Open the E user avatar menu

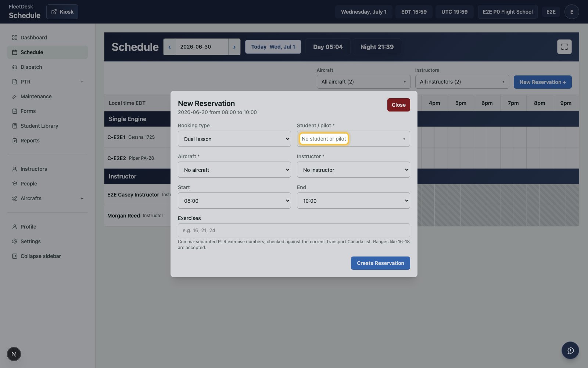coord(571,12)
